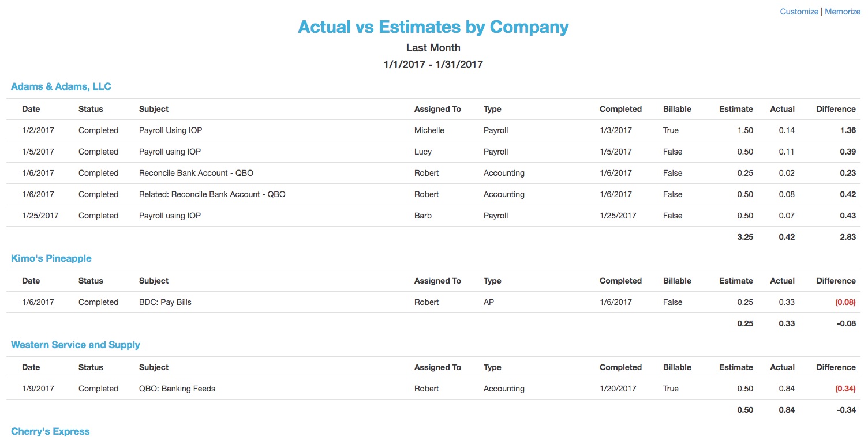Click the Payroll using IOP task assigned to Barb
Viewport: 868px width, 437px height.
coord(433,216)
